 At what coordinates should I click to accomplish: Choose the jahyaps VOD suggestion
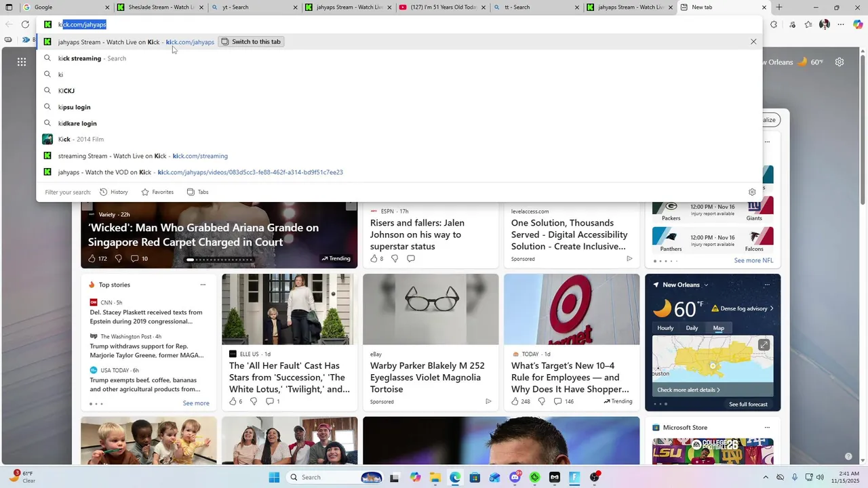coord(399,172)
